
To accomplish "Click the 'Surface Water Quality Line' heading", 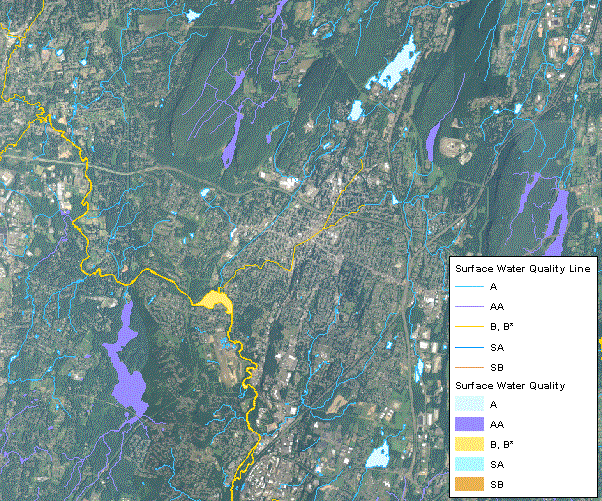I will point(523,269).
